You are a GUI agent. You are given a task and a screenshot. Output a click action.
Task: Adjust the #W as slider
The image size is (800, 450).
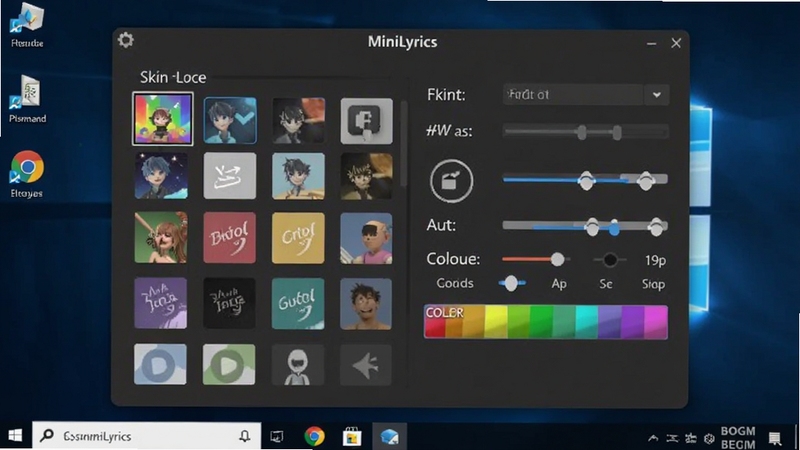point(585,132)
